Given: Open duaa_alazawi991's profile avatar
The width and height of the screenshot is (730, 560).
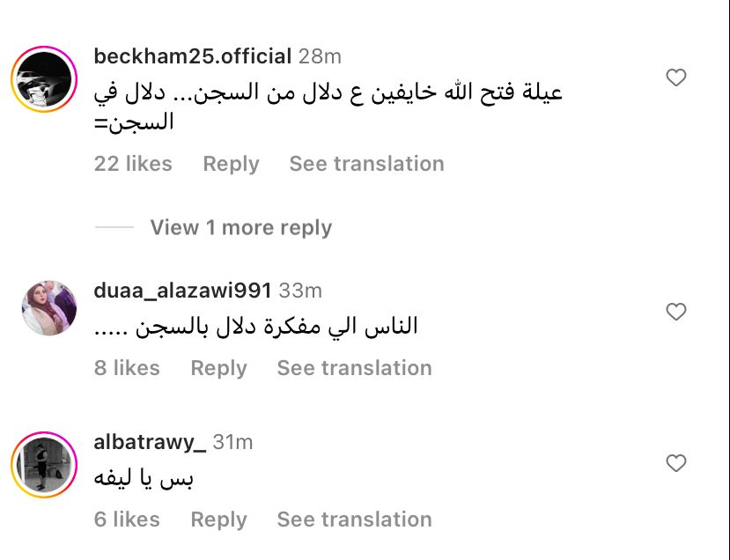Looking at the screenshot, I should pyautogui.click(x=48, y=309).
